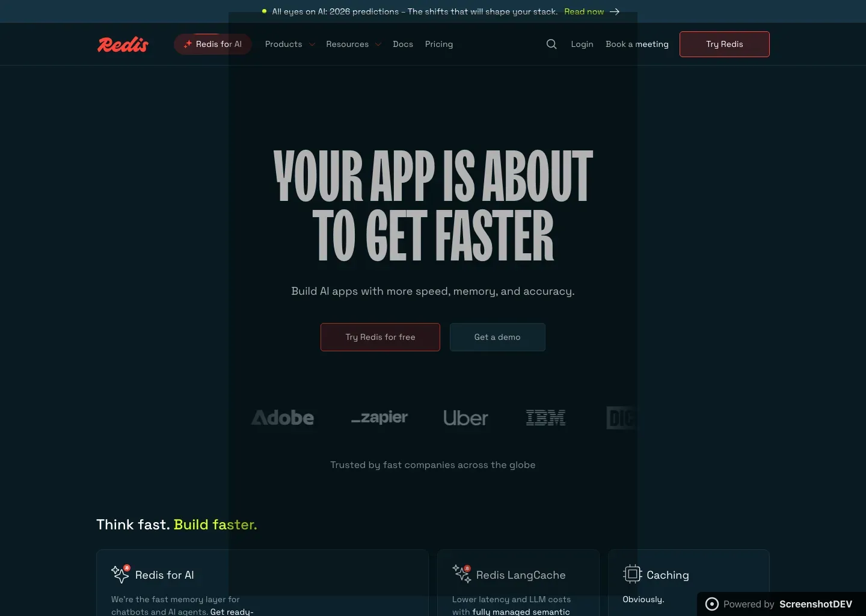Click Try Redis for free button
866x616 pixels.
point(380,337)
